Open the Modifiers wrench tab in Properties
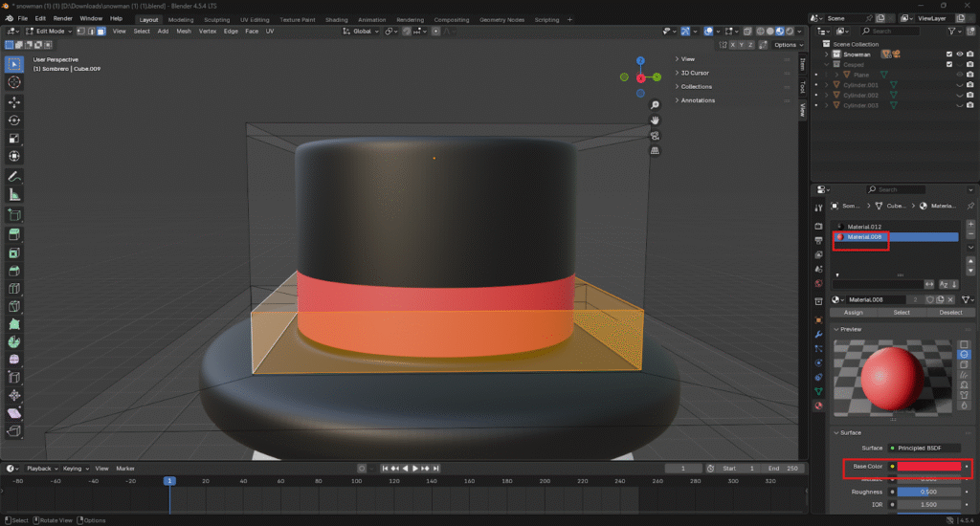Image resolution: width=980 pixels, height=526 pixels. pos(818,335)
